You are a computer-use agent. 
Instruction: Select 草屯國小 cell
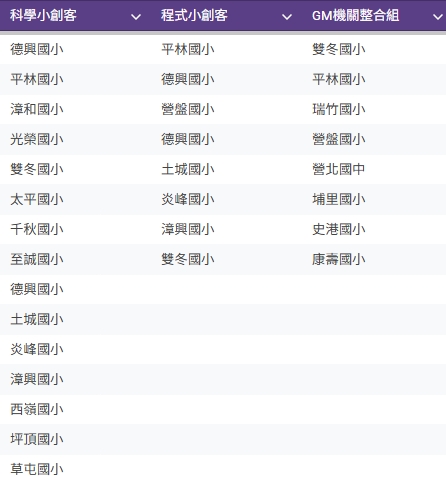[37, 469]
